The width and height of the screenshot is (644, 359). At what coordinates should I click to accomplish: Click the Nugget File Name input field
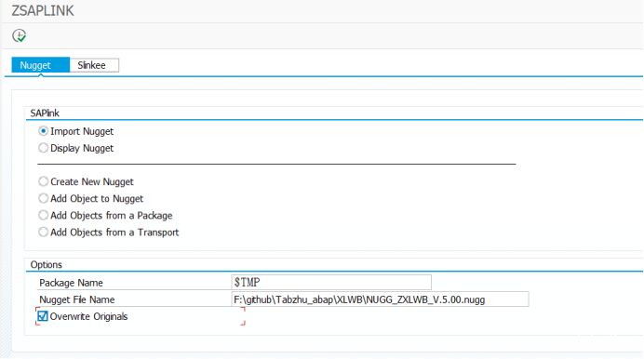(380, 299)
